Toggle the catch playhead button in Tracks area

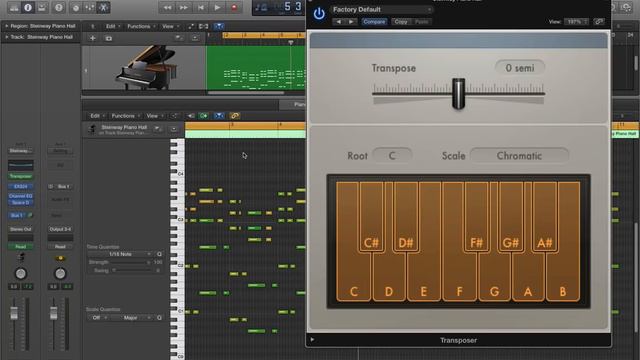219,26
